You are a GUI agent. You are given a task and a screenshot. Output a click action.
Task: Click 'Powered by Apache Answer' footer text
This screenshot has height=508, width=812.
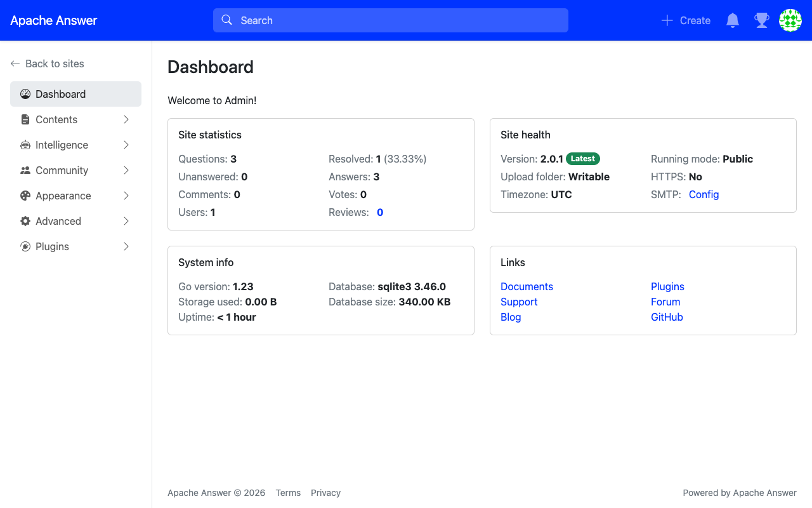tap(740, 493)
